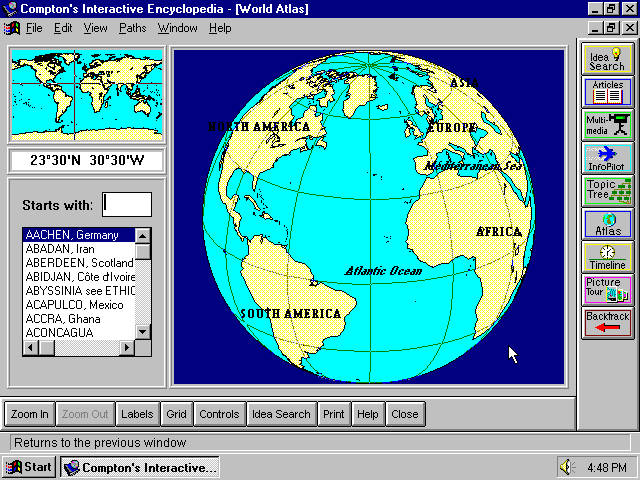640x480 pixels.
Task: Open the Topic Tree tool
Action: (x=607, y=191)
